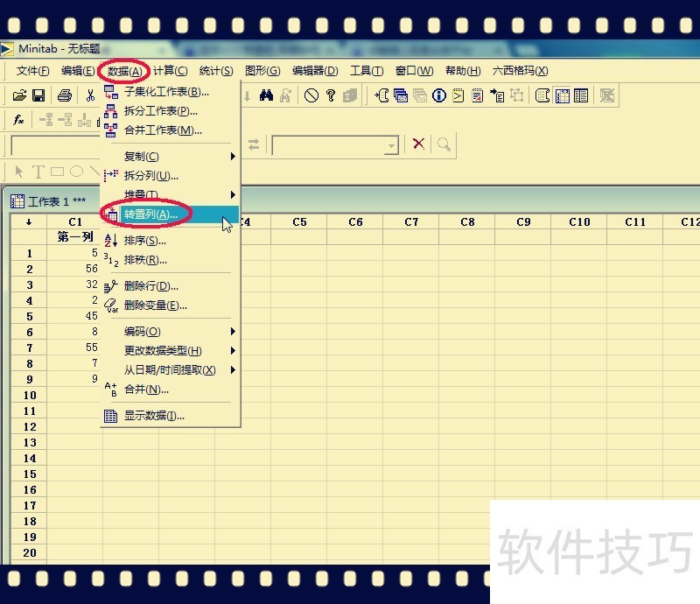
Task: Click the 工作表 1 window icon
Action: pyautogui.click(x=17, y=201)
